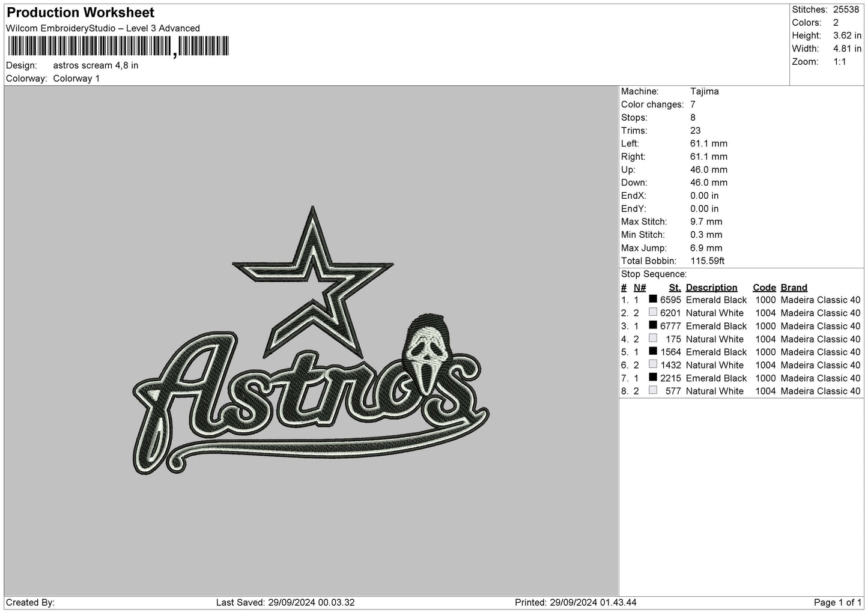Image resolution: width=868 pixels, height=613 pixels.
Task: Click the 'Brand' column header
Action: 794,288
